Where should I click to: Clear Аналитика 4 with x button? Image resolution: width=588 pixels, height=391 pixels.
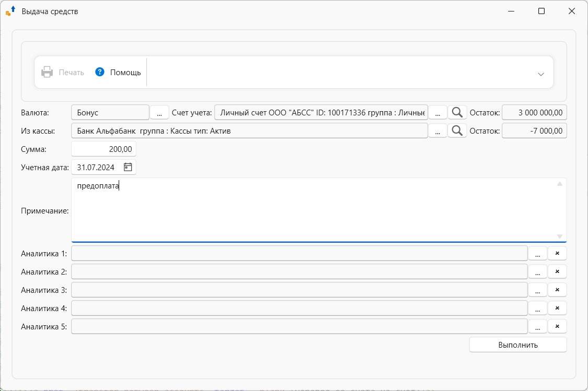click(x=557, y=308)
